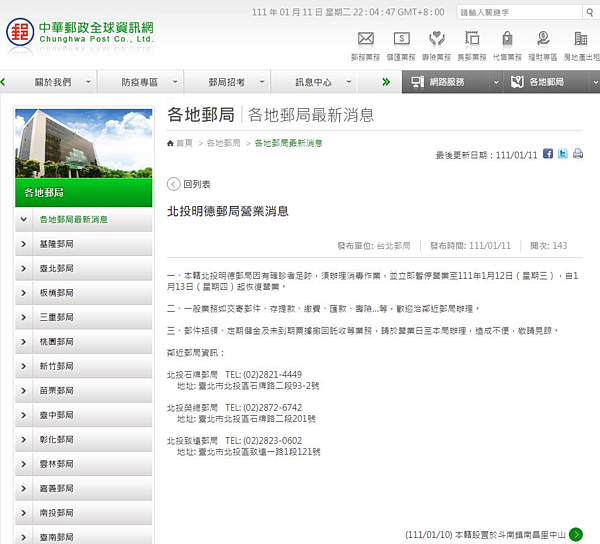Screen dimensions: 600x544
Task: Click the green 各地郵局 sidebar header
Action: (x=84, y=192)
